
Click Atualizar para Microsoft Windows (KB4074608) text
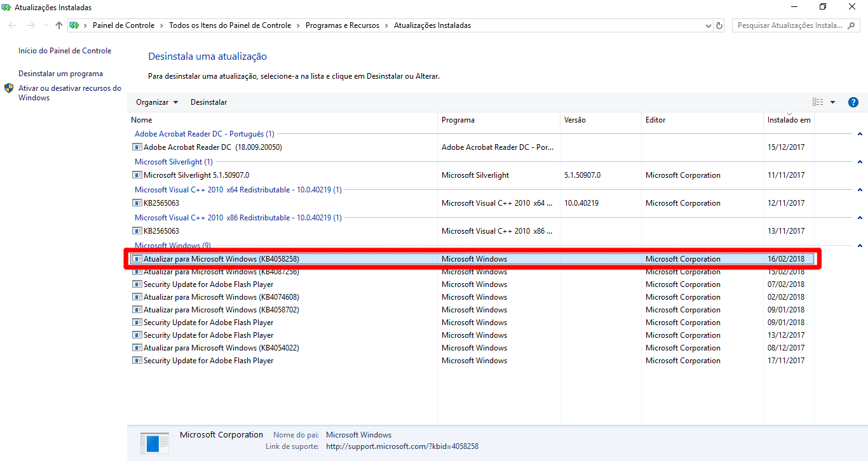(221, 297)
